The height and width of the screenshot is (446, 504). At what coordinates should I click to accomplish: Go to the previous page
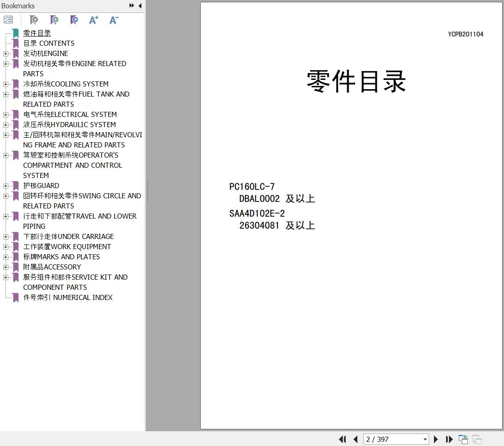pyautogui.click(x=356, y=439)
